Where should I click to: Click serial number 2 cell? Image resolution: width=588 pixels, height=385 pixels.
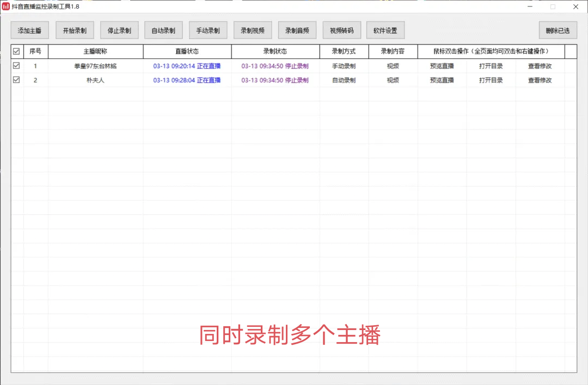click(35, 80)
